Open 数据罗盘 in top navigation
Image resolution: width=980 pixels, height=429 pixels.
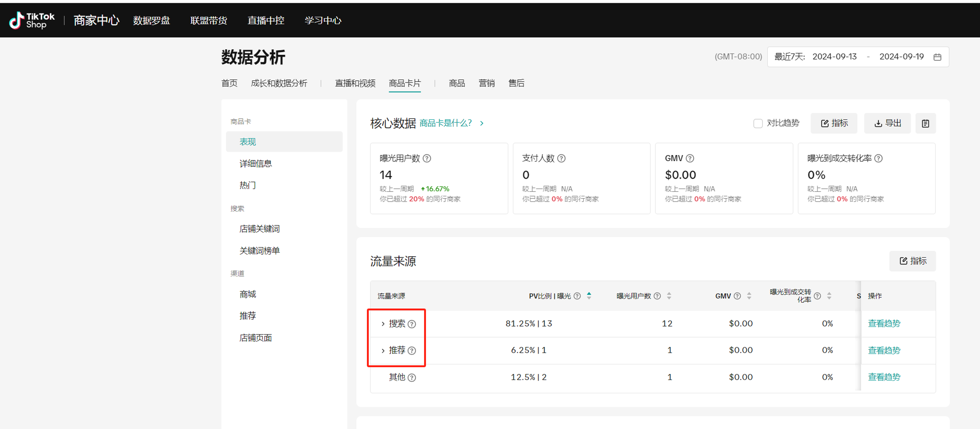pos(151,21)
